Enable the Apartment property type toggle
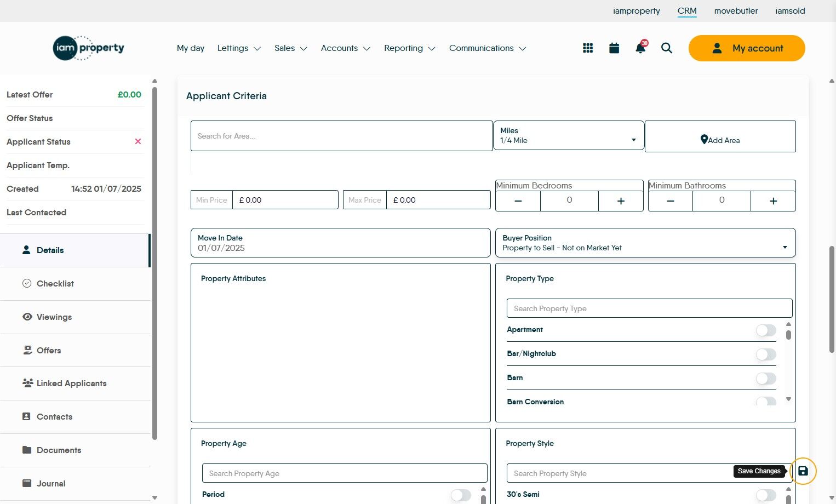Image resolution: width=836 pixels, height=504 pixels. click(765, 330)
